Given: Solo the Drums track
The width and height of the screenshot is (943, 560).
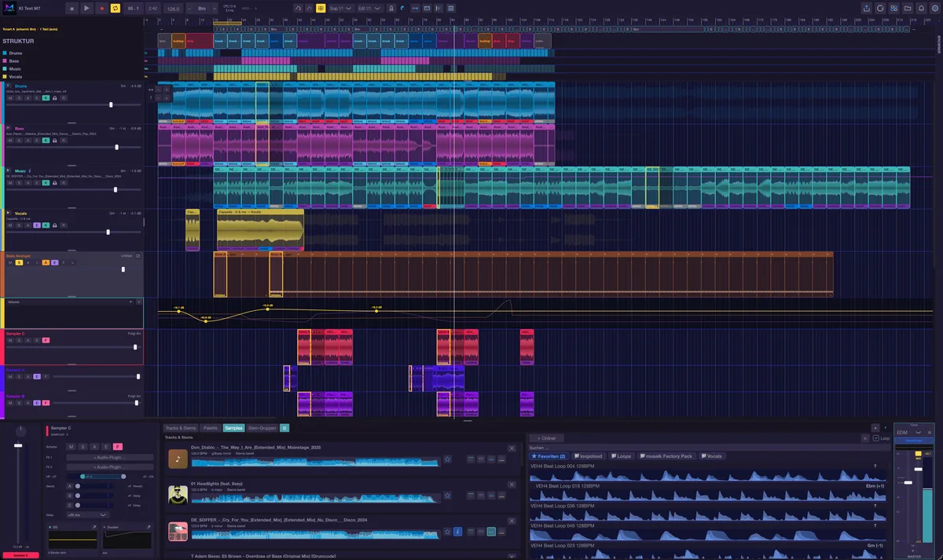Looking at the screenshot, I should [19, 97].
